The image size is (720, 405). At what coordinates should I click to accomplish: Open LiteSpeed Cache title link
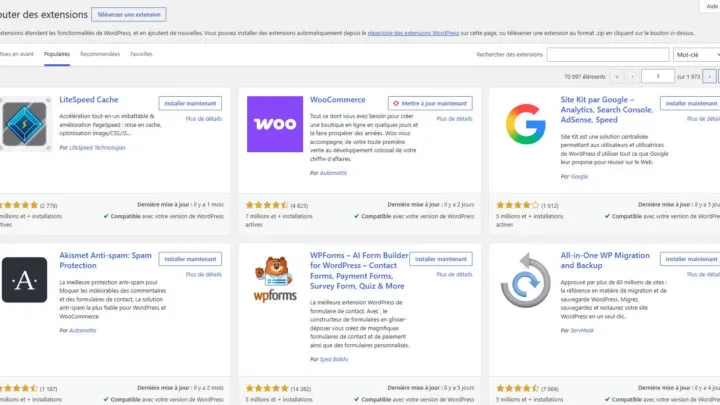point(89,100)
